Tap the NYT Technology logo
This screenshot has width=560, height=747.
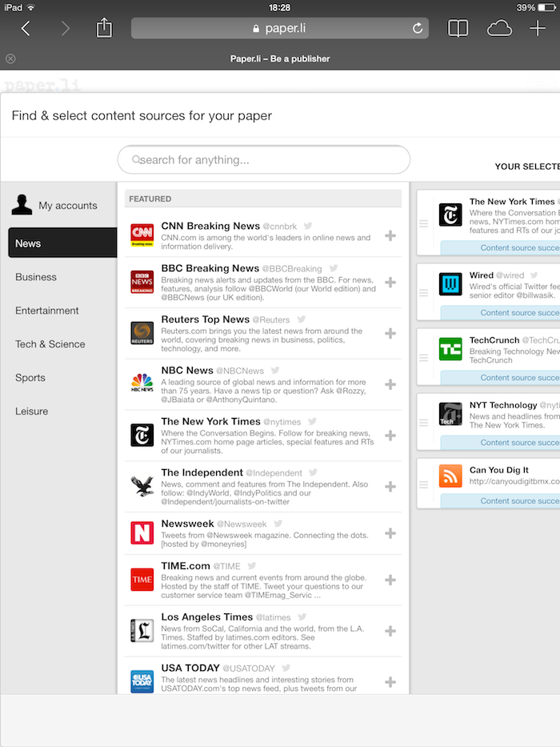click(450, 414)
